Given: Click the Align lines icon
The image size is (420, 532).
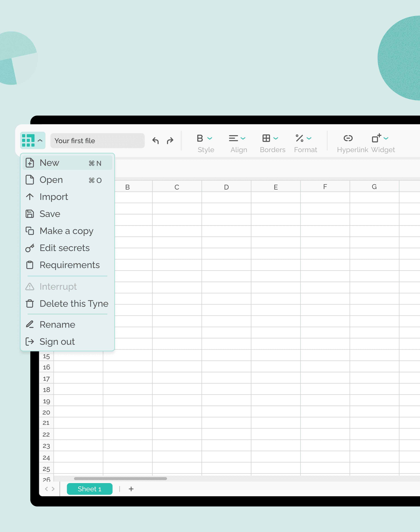Looking at the screenshot, I should (x=233, y=138).
